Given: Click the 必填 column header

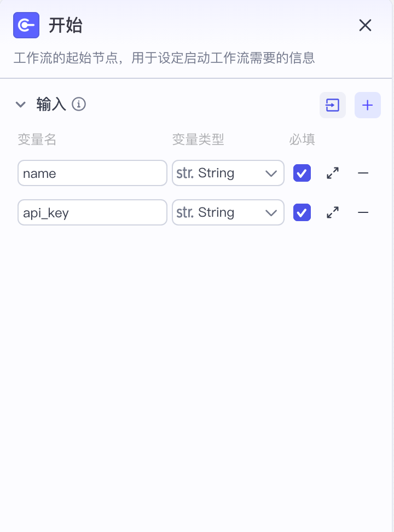Looking at the screenshot, I should coord(302,140).
